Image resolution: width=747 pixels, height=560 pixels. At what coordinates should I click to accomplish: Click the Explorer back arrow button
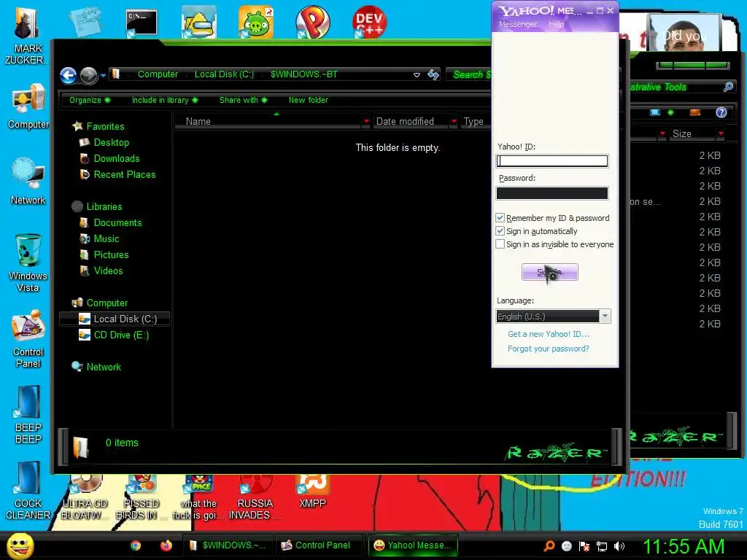click(x=68, y=75)
